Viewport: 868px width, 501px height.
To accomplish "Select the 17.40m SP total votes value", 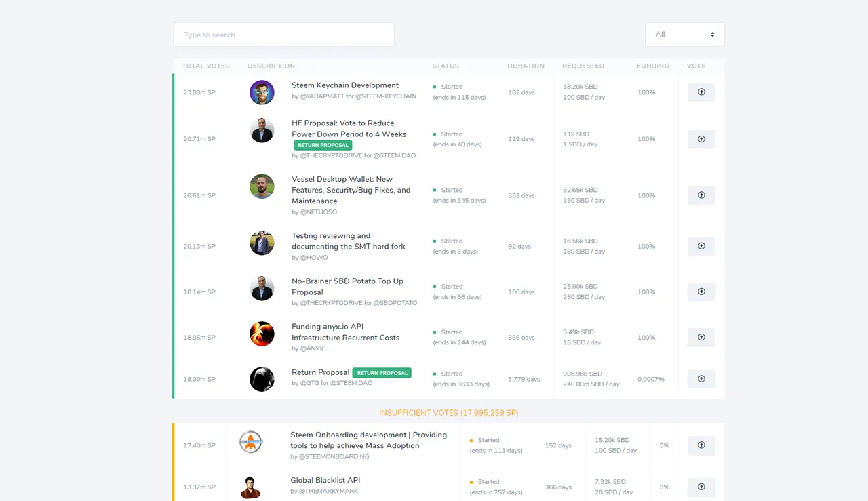I will point(199,445).
